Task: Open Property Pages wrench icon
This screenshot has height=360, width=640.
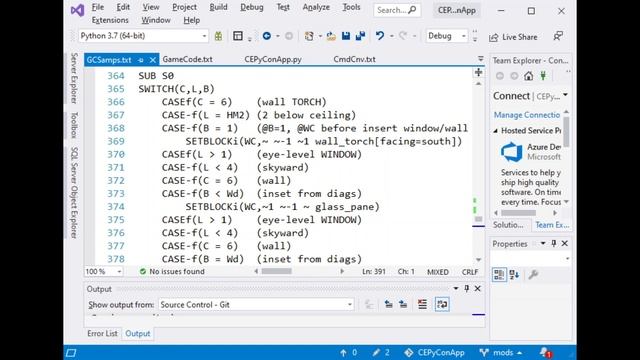Action: click(533, 275)
